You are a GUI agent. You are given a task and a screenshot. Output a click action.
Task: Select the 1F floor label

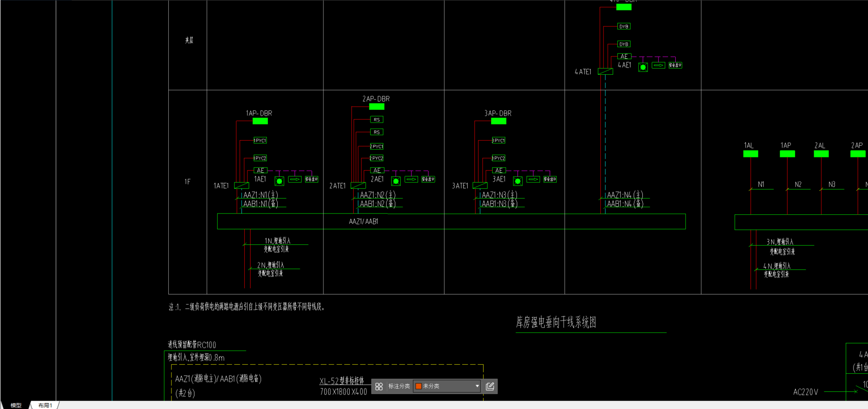[x=187, y=182]
